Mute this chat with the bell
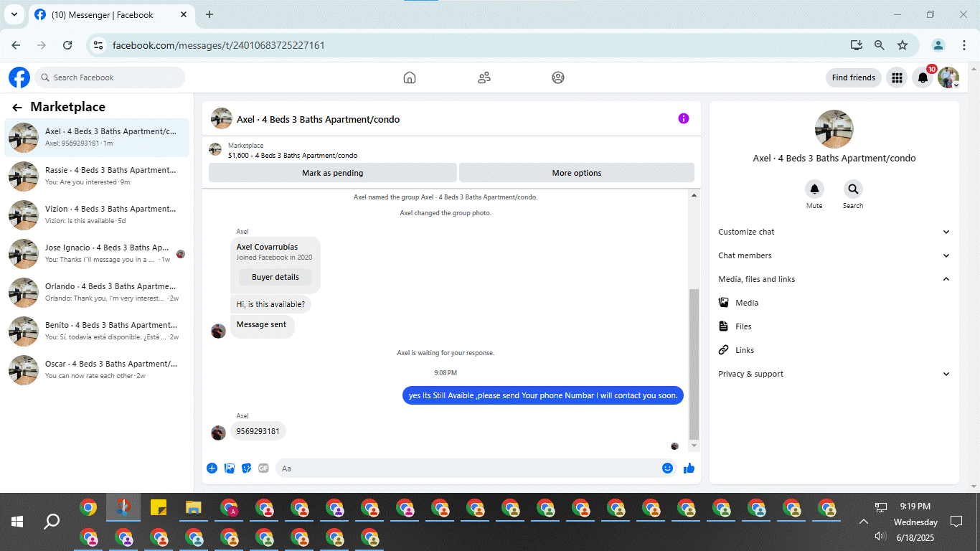980x551 pixels. point(814,189)
